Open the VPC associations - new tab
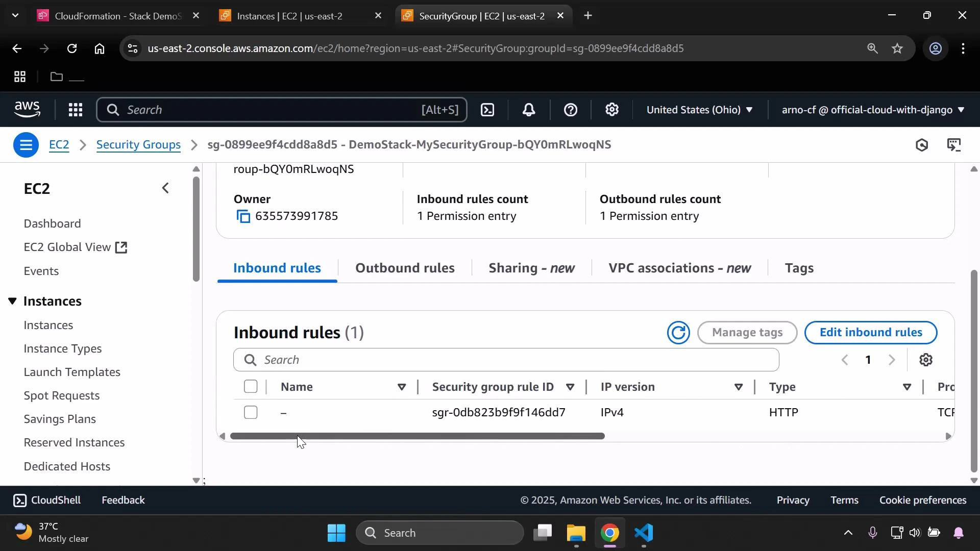This screenshot has height=551, width=980. [679, 268]
